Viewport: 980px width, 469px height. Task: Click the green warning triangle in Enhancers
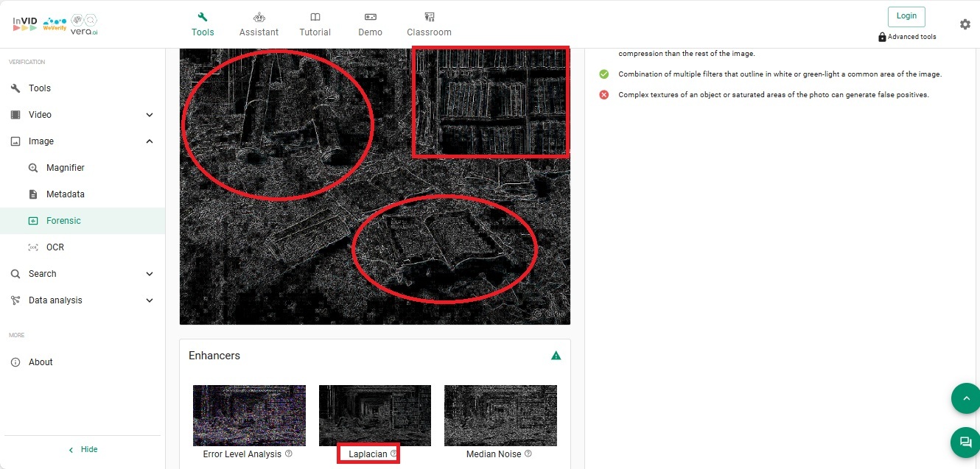[556, 356]
